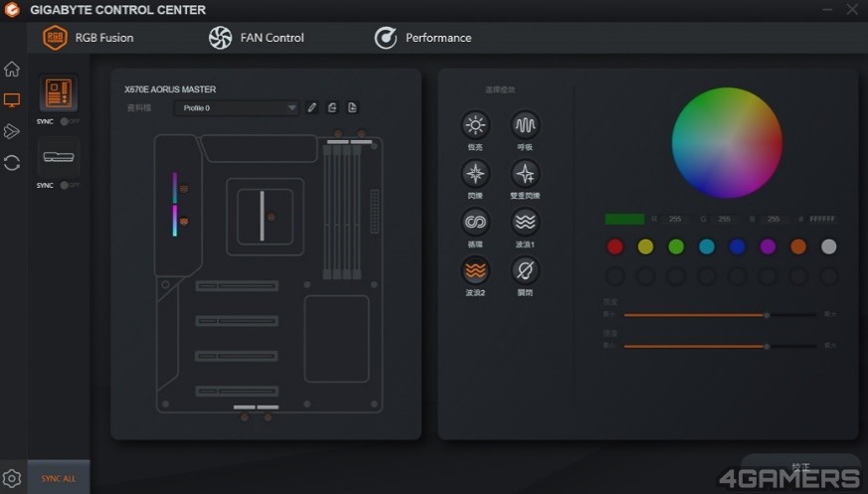
Task: Select the 恆亮 static lighting effect
Action: tap(475, 125)
